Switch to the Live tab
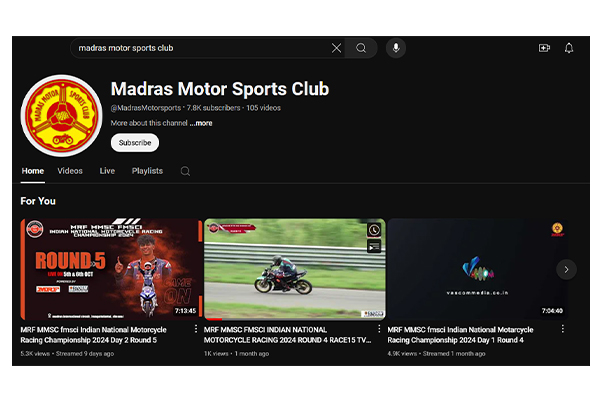Screen dimensions: 600x400 107,171
